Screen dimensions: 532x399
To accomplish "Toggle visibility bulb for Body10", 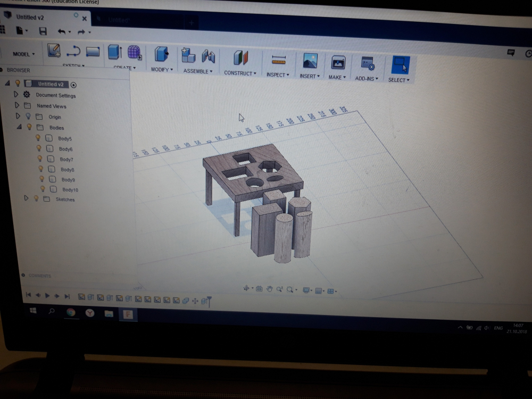I will click(43, 189).
